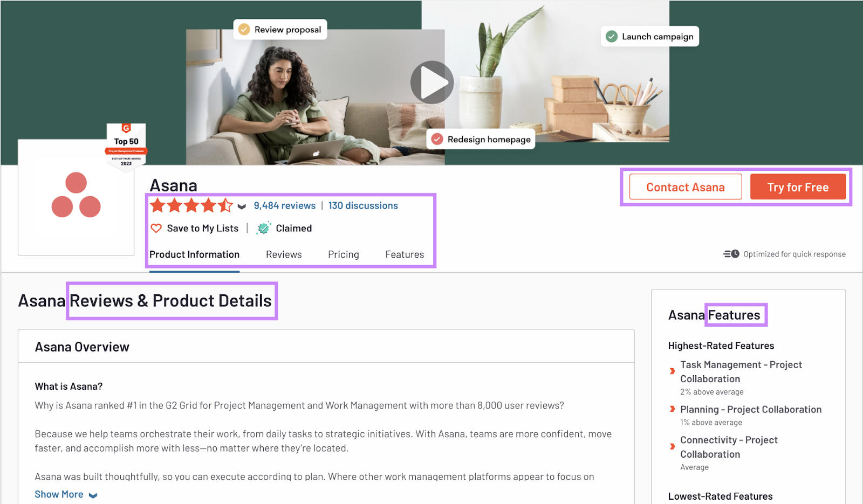Click the Try for Free button
Viewport: 863px width, 504px height.
[798, 187]
